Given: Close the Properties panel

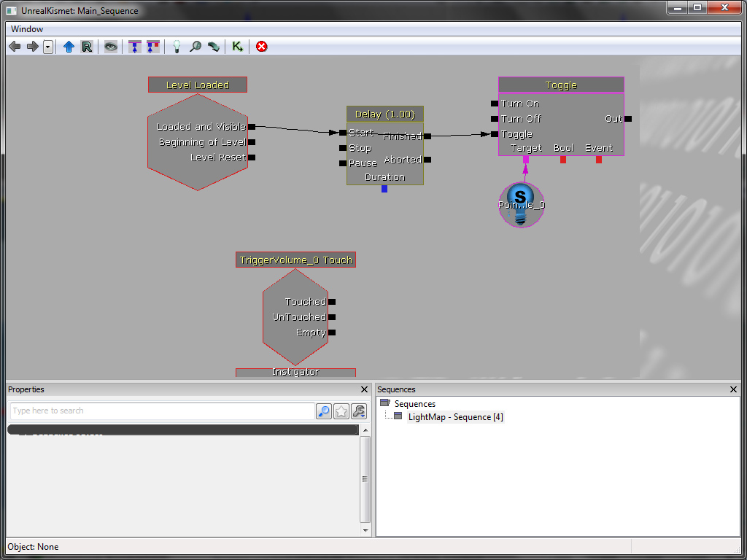Looking at the screenshot, I should pos(365,390).
